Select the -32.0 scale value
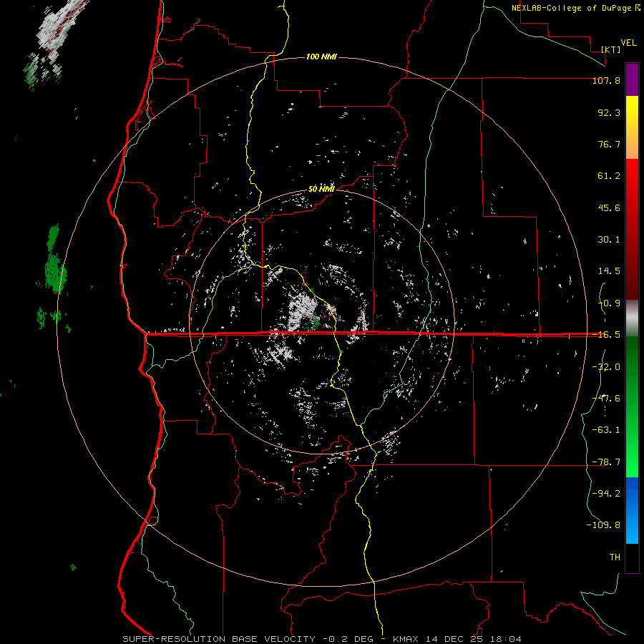644x644 pixels. [606, 367]
